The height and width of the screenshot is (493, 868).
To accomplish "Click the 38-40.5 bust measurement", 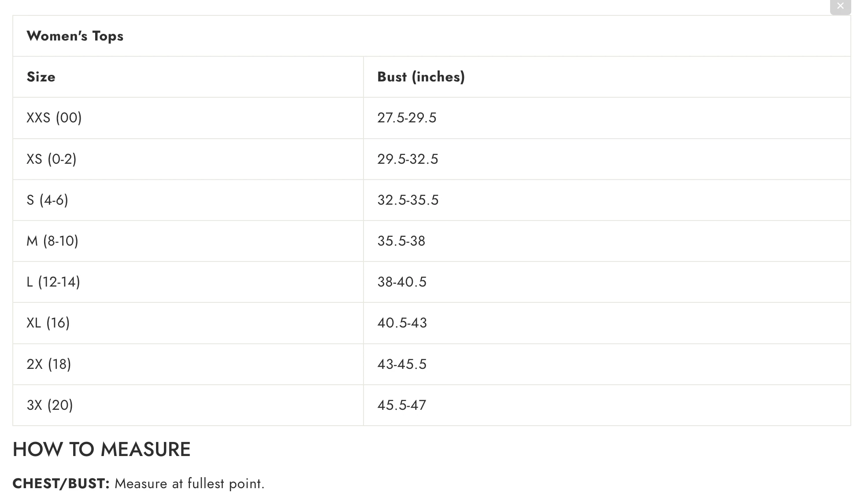I will (402, 282).
